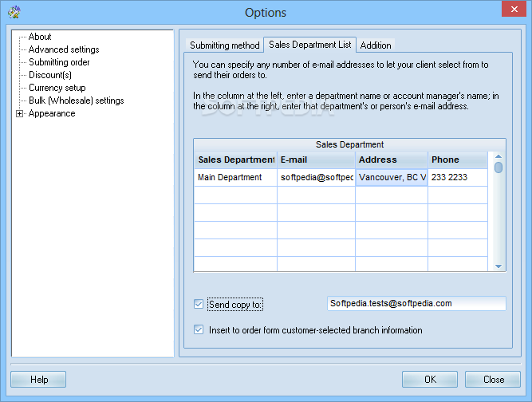Select Appearance tree item
Screen dimensions: 532x402
(52, 113)
